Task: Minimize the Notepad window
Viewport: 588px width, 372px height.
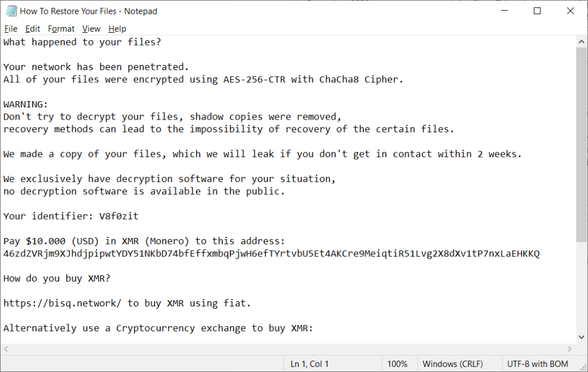Action: click(x=504, y=11)
